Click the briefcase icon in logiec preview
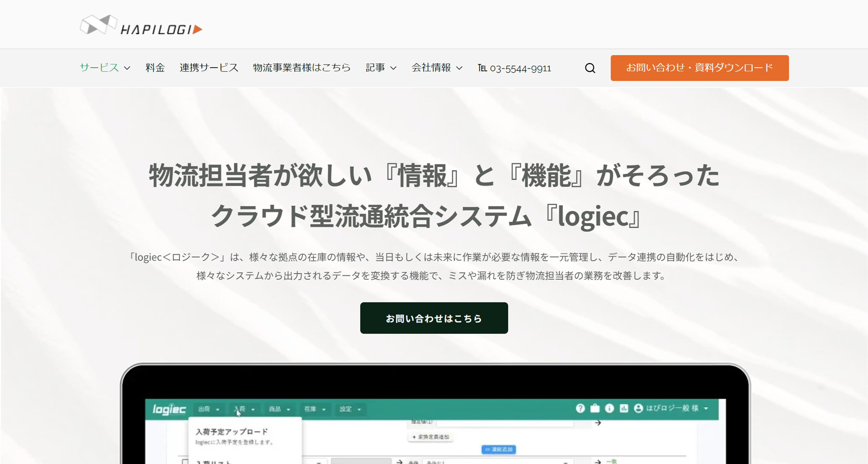The height and width of the screenshot is (464, 868). click(x=595, y=408)
